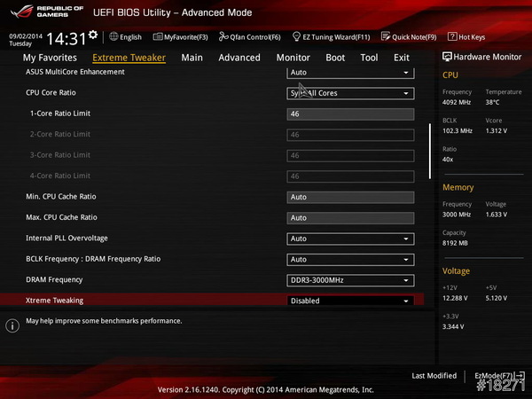532x399 pixels.
Task: Click the Hardware Monitor screen icon
Action: click(x=447, y=57)
